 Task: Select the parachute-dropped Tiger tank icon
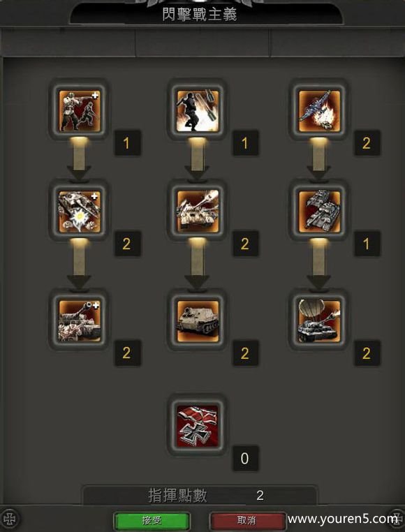tap(319, 320)
